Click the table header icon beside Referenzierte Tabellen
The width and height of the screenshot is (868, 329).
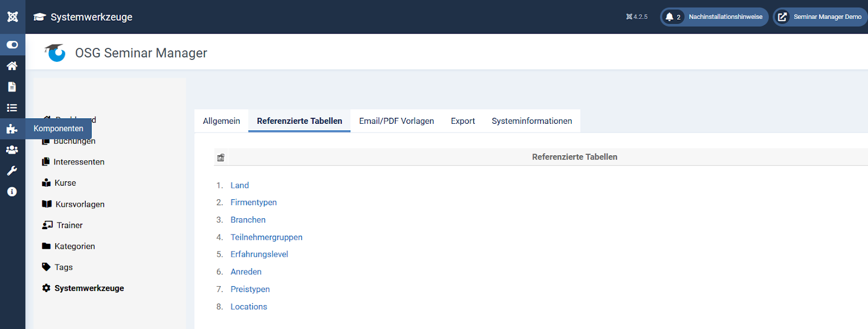click(x=221, y=157)
